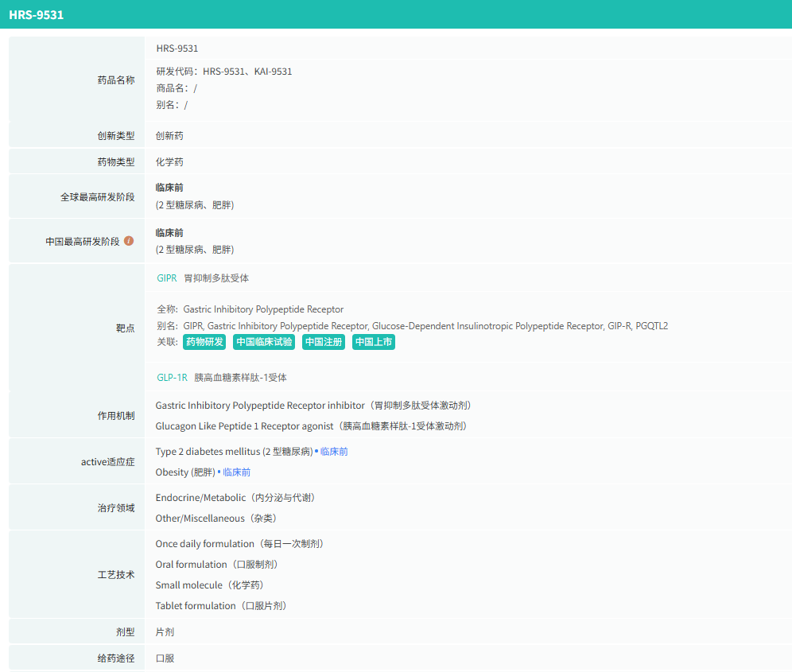Screen dimensions: 792x672
Task: Open the GIPR target link
Action: point(167,278)
